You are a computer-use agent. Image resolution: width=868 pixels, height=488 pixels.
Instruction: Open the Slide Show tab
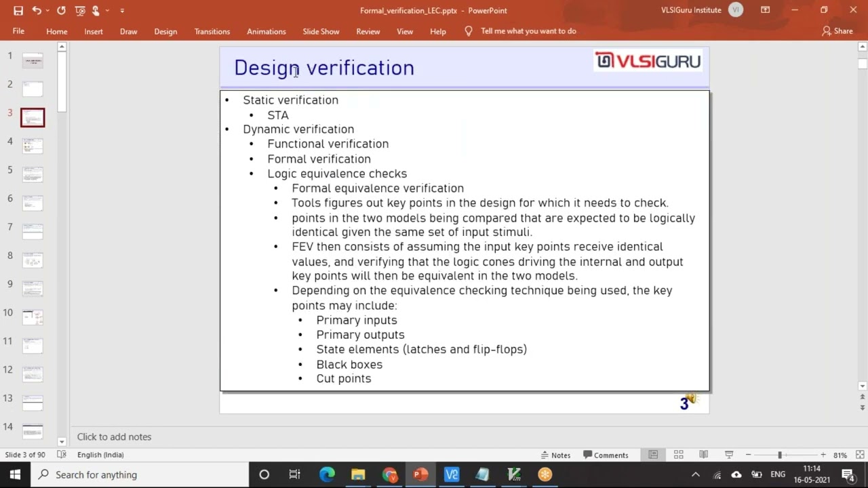click(321, 31)
